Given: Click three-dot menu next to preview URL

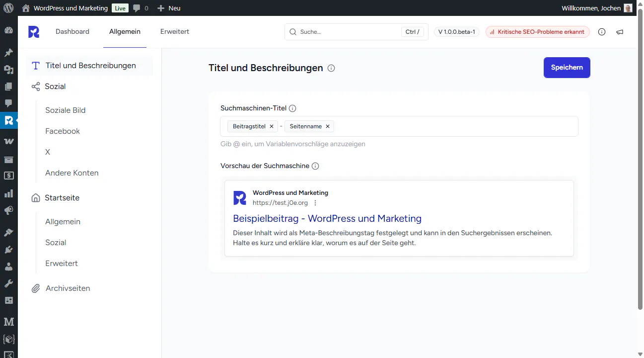Looking at the screenshot, I should tap(315, 203).
